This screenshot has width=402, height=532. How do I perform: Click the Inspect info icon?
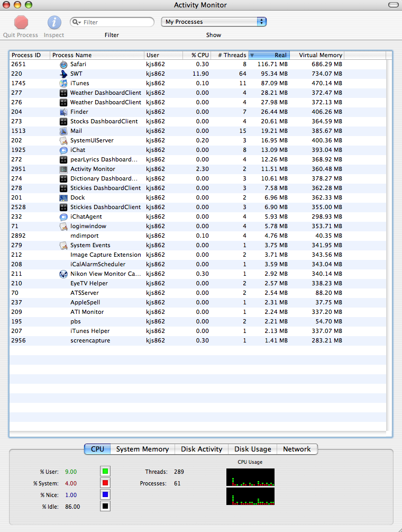pos(54,22)
